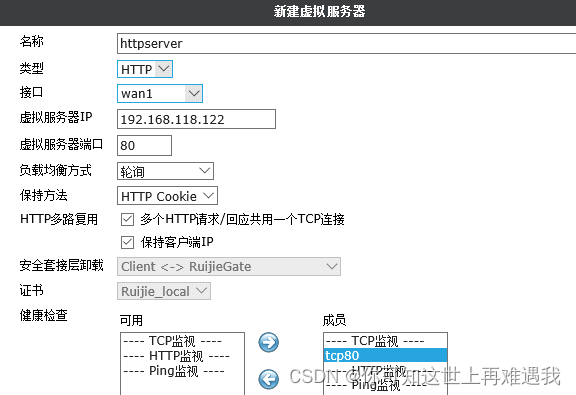Screen dimensions: 576x395
Task: Click the right arrow to add health check member
Action: [x=269, y=342]
